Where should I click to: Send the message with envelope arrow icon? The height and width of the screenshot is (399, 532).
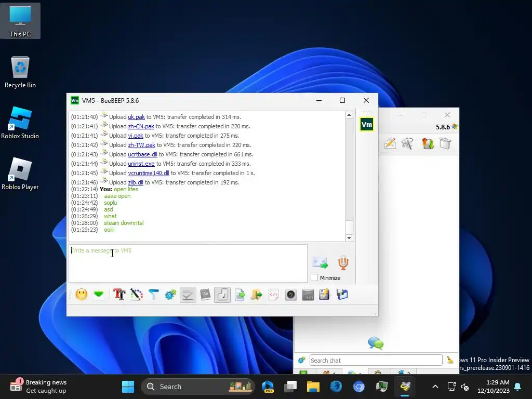point(320,263)
